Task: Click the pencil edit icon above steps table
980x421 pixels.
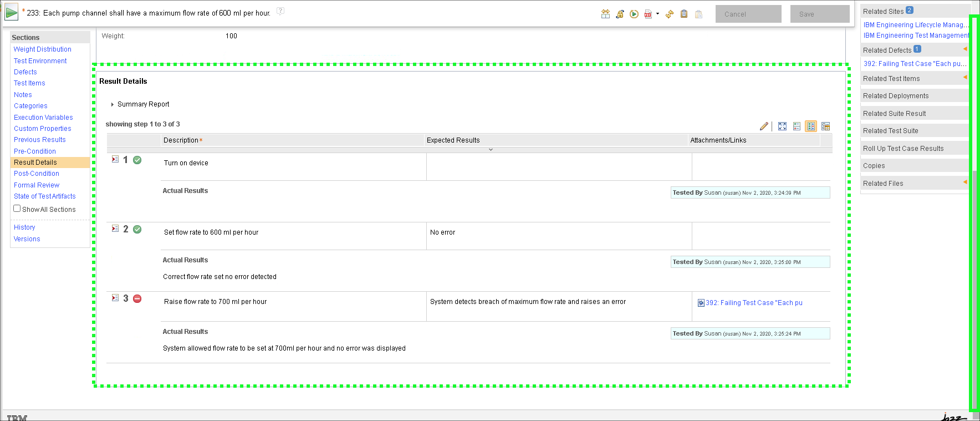Action: tap(764, 126)
